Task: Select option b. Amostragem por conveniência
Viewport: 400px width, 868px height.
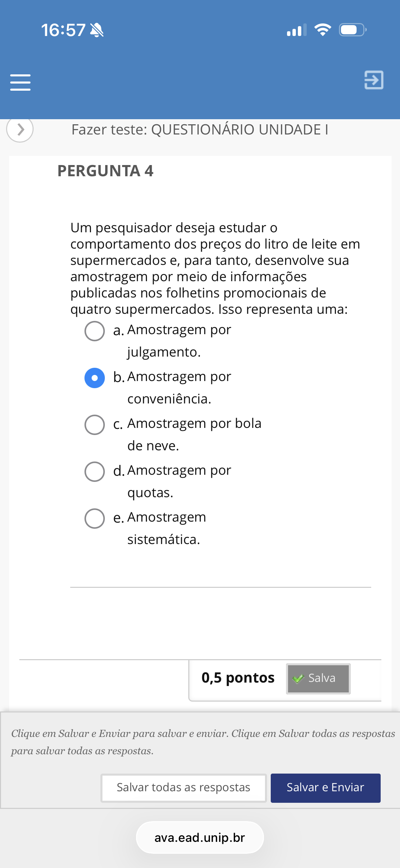Action: 94,378
